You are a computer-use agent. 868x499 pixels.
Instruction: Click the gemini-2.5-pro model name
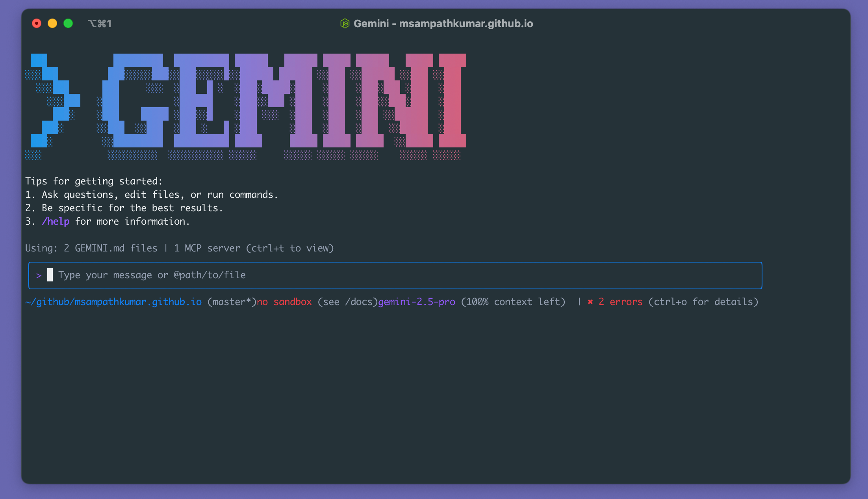pos(417,302)
